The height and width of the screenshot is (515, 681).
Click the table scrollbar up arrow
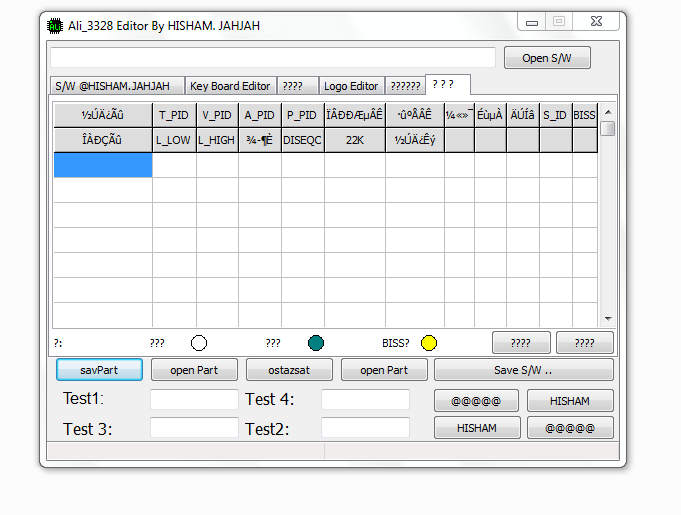click(608, 112)
